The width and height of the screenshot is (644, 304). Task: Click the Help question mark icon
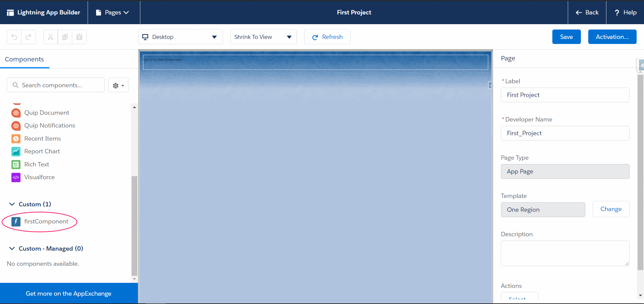tap(617, 12)
